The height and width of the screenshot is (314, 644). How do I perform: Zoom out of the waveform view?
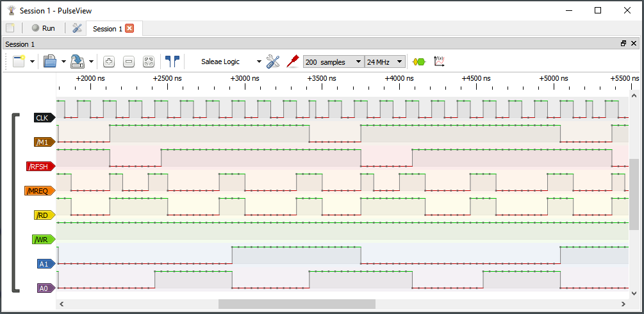tap(128, 62)
